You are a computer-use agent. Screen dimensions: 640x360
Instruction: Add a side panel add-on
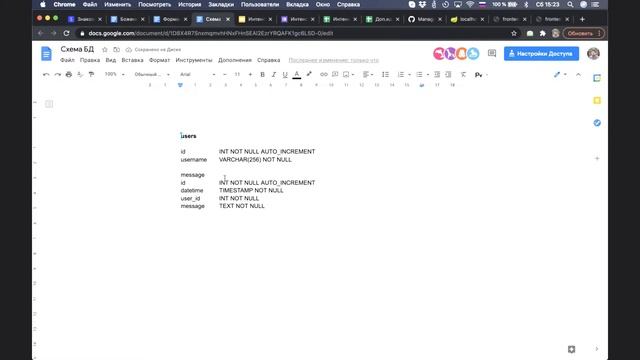point(597,158)
